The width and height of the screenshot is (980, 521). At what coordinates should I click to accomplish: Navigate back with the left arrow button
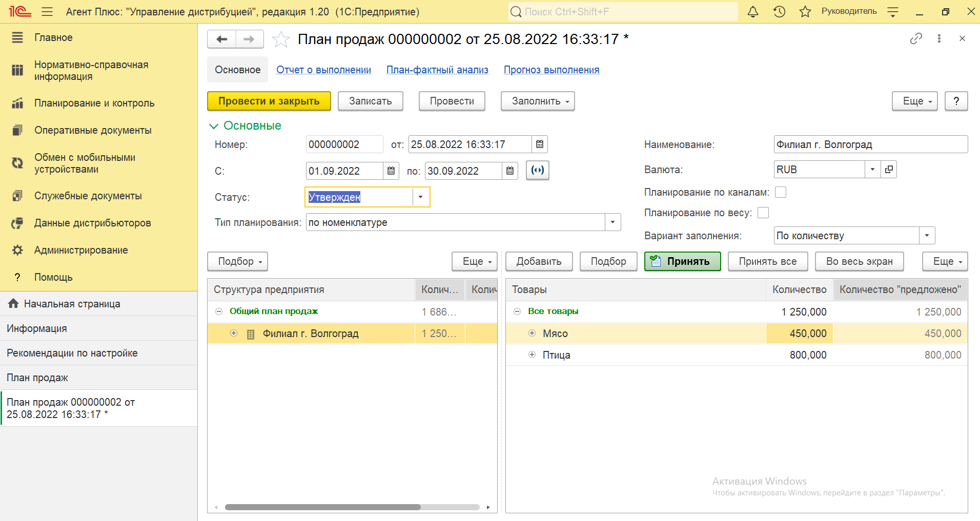[221, 39]
